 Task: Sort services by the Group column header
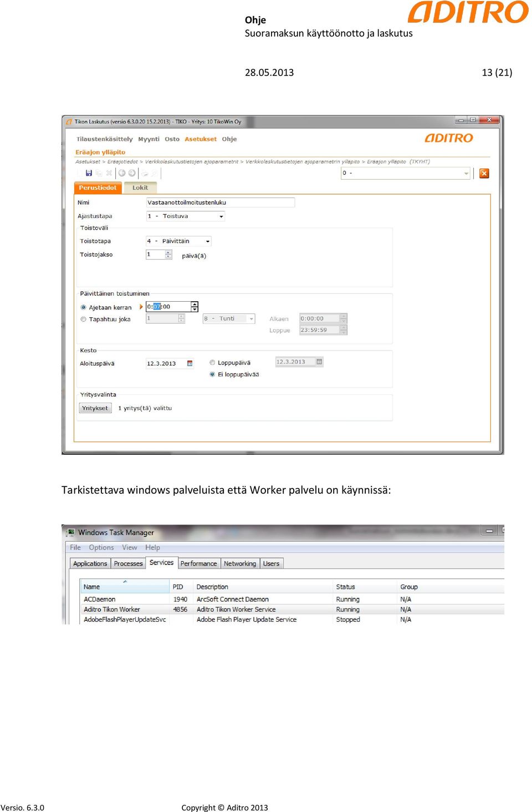pos(450,587)
